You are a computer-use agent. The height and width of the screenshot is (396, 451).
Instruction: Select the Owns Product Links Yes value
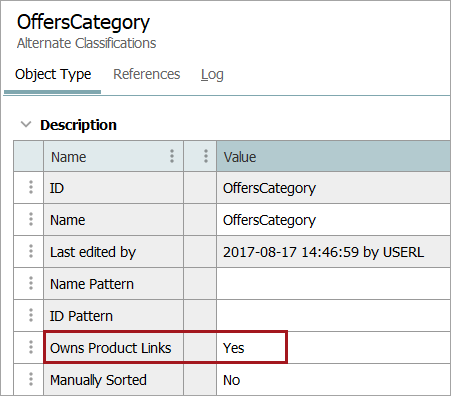click(x=333, y=348)
